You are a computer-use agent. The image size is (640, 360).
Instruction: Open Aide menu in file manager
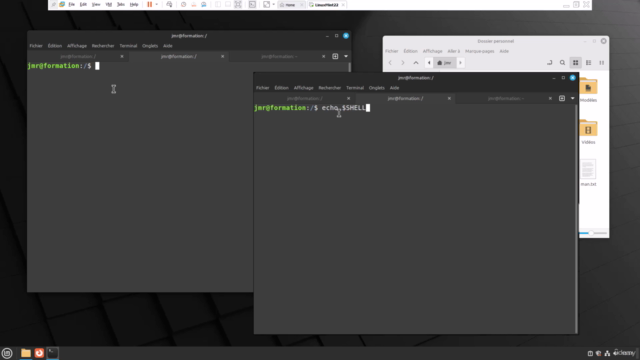(x=504, y=51)
